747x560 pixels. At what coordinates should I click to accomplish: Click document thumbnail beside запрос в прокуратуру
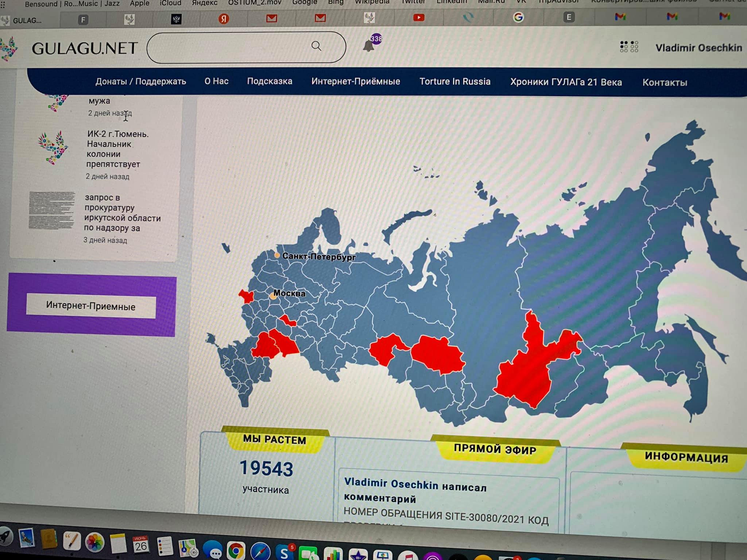coord(52,210)
